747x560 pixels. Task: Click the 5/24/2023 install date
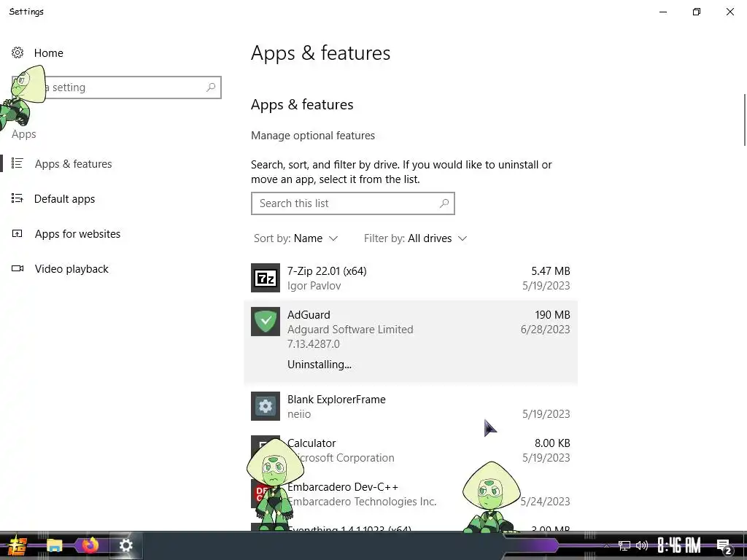click(545, 501)
